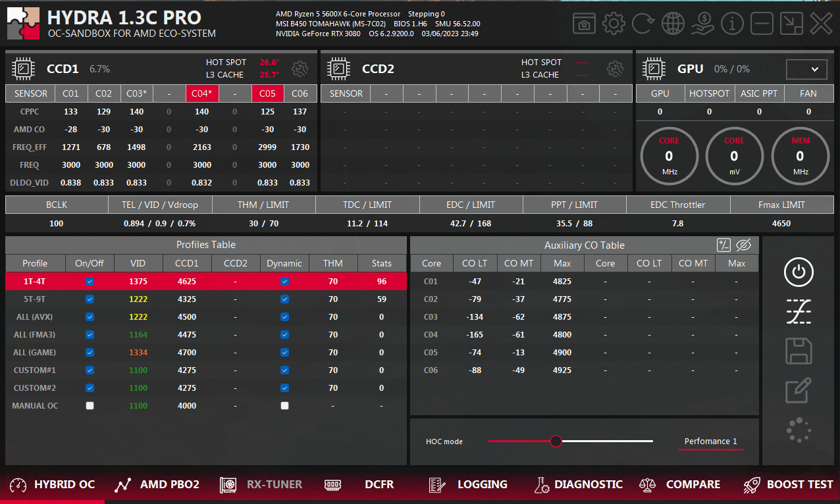Viewport: 840px width, 504px height.
Task: Click the power button icon
Action: click(799, 272)
